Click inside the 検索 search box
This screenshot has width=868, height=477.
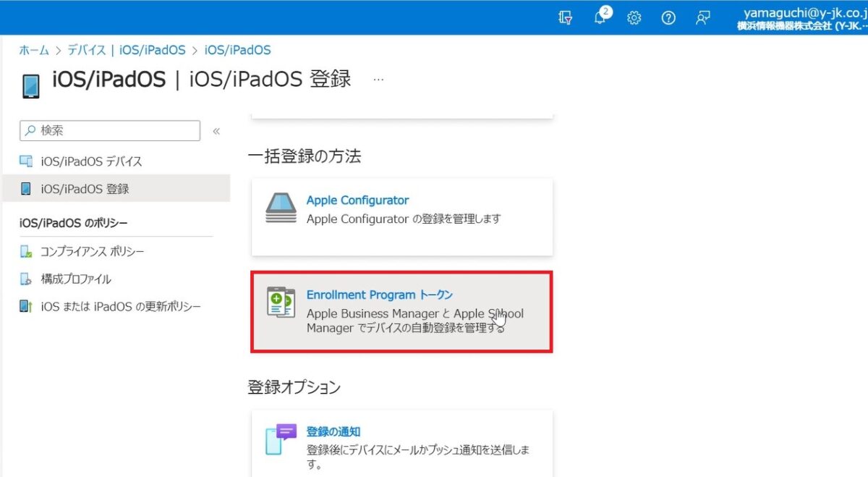click(109, 131)
